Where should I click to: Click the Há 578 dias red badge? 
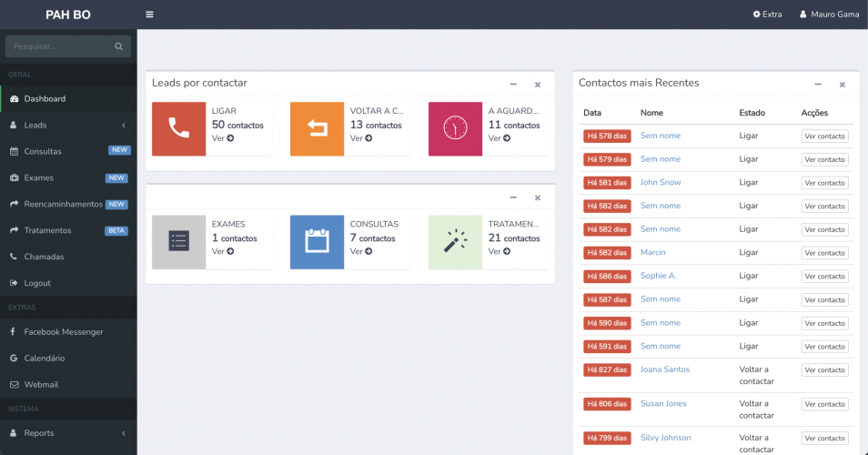coord(607,136)
